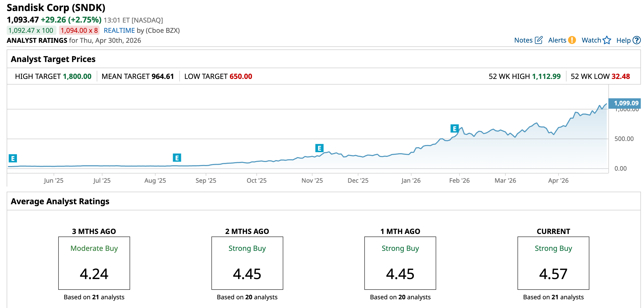Open the REALTIME link

click(119, 30)
